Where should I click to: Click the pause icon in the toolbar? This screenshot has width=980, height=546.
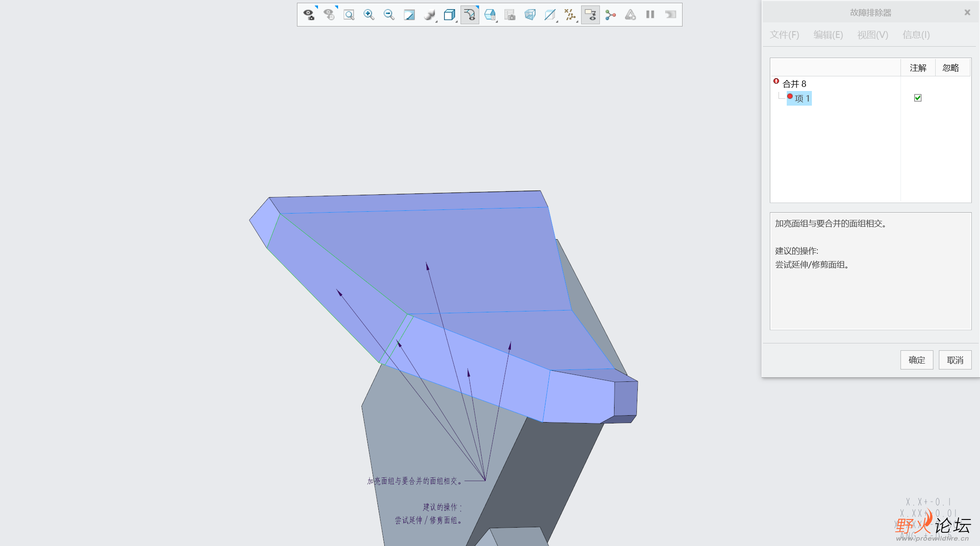tap(651, 15)
